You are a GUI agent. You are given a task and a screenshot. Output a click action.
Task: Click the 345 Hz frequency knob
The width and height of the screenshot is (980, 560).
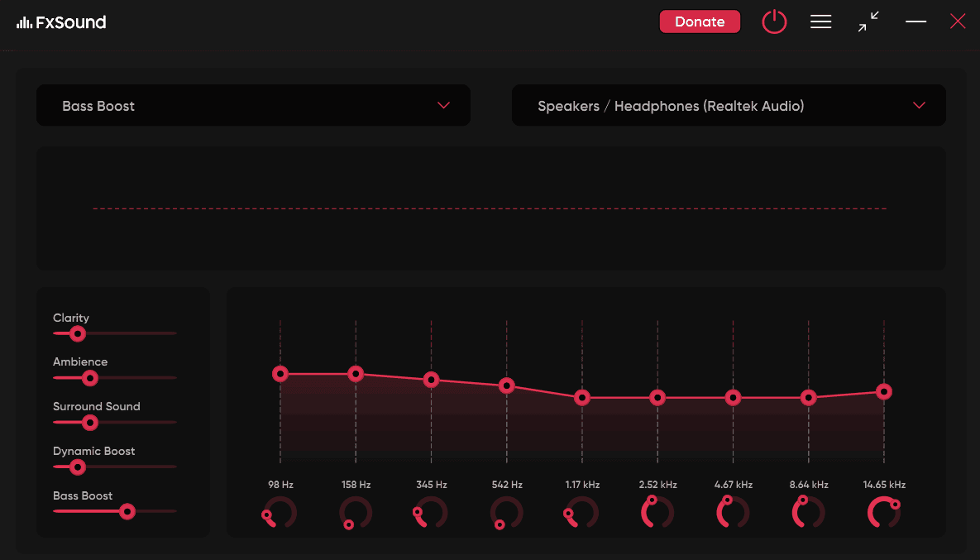click(x=431, y=513)
